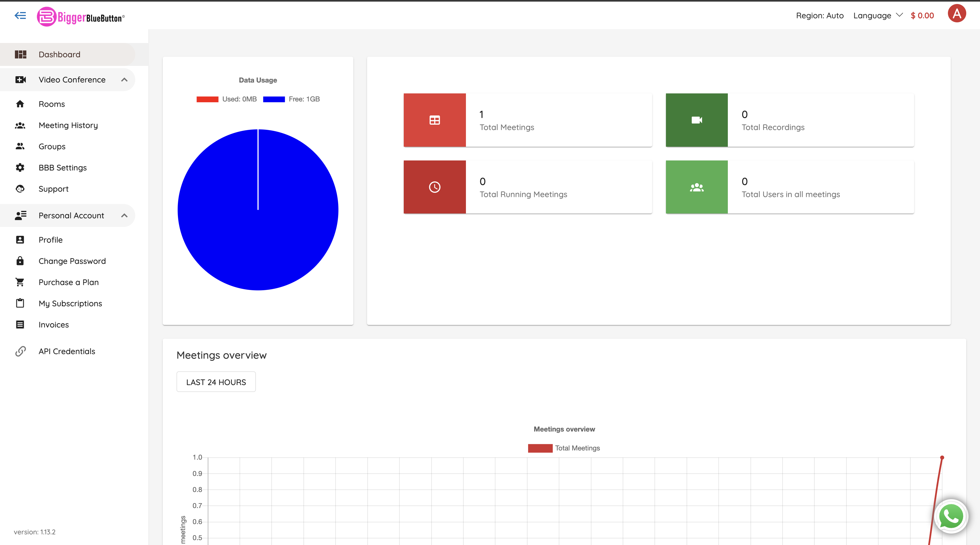Click the BBB Settings gear icon
Screen dimensions: 980x545
pyautogui.click(x=20, y=168)
